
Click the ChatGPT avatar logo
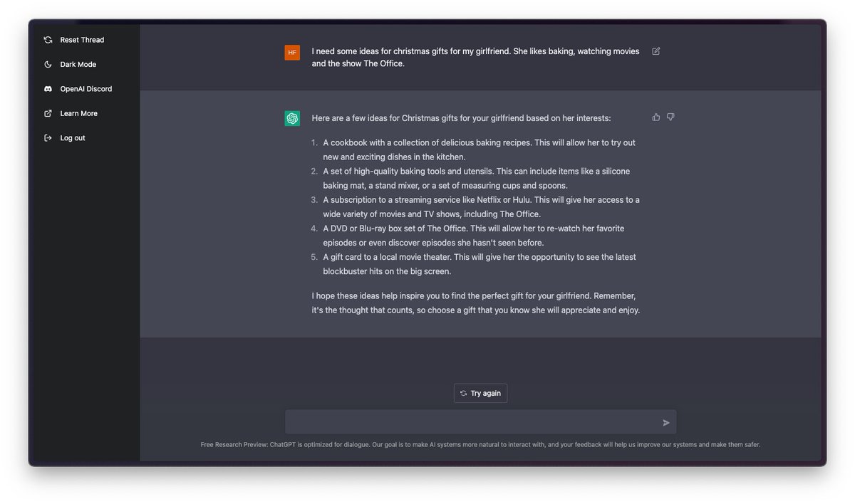pos(292,118)
